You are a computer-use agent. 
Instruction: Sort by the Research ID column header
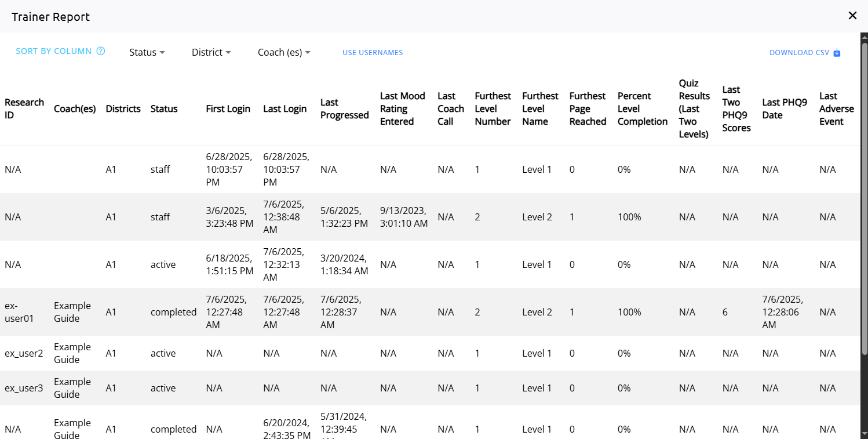pos(24,109)
